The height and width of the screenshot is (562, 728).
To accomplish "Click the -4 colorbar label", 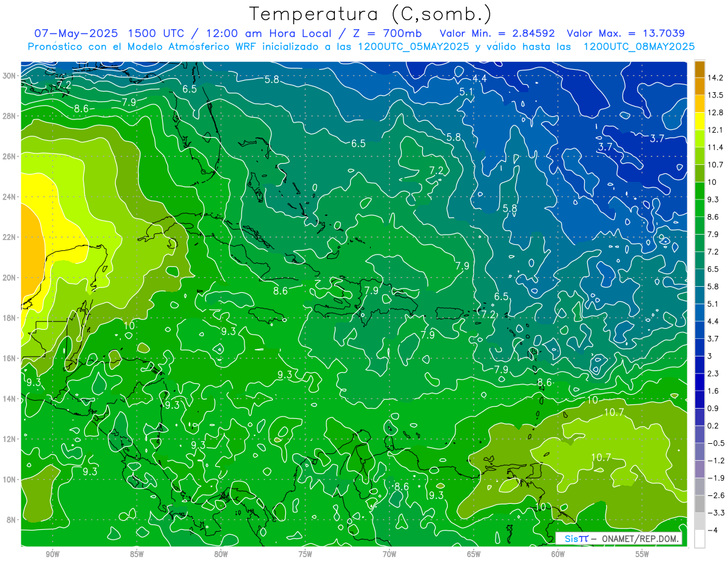I will [x=713, y=530].
